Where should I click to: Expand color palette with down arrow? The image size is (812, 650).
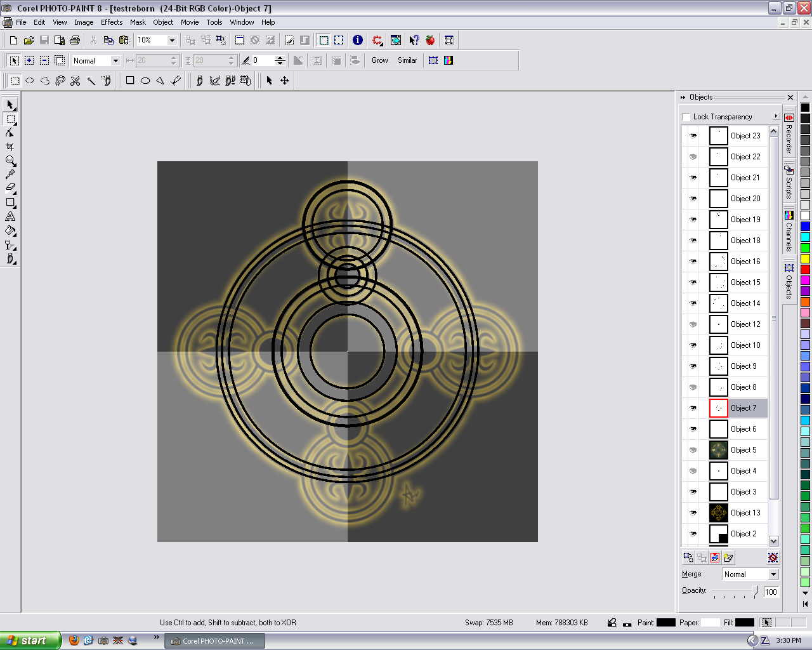tap(806, 593)
